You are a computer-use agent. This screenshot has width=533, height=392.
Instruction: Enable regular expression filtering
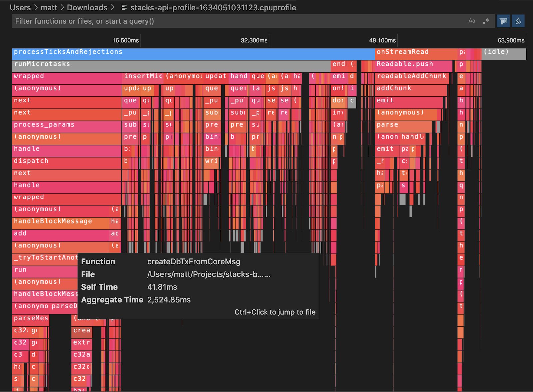click(x=486, y=21)
